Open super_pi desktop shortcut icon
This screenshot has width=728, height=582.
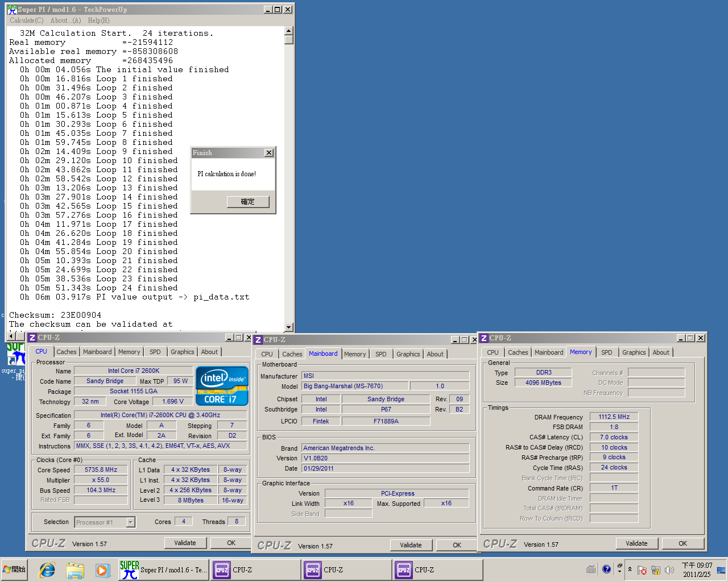pos(15,355)
